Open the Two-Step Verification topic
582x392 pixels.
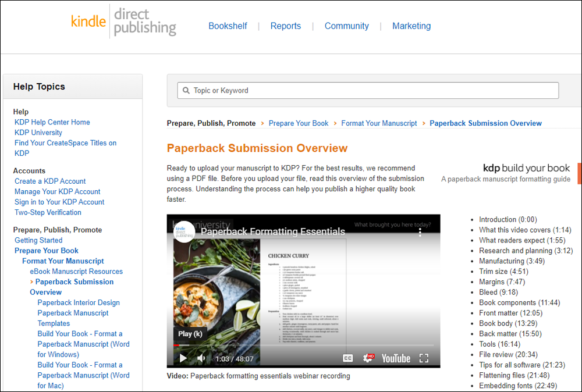tap(48, 212)
